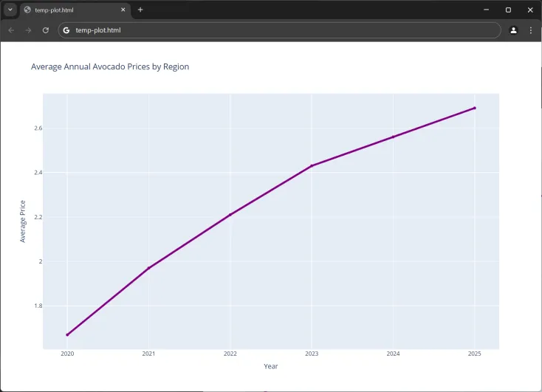Open the browser profile icon
Screen dimensions: 542x392
[514, 30]
